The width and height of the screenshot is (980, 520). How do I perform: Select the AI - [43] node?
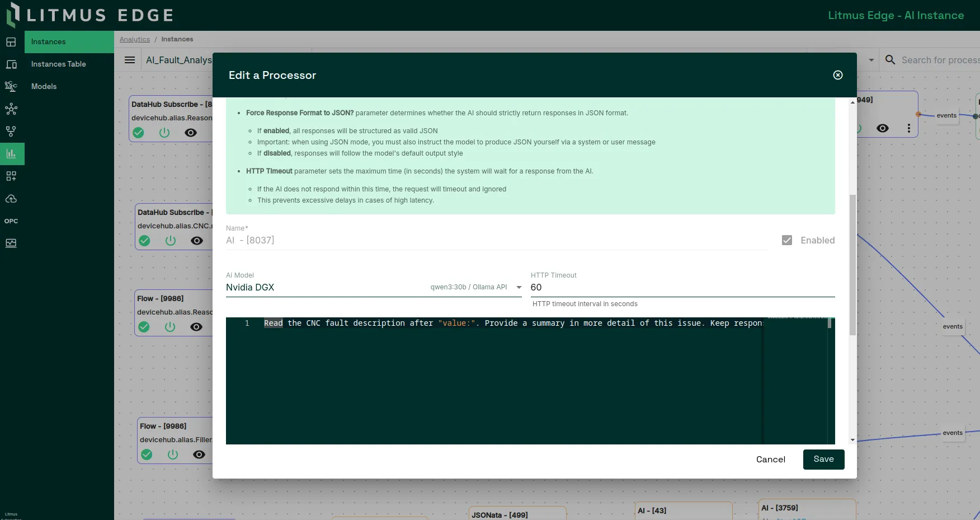[x=684, y=510]
